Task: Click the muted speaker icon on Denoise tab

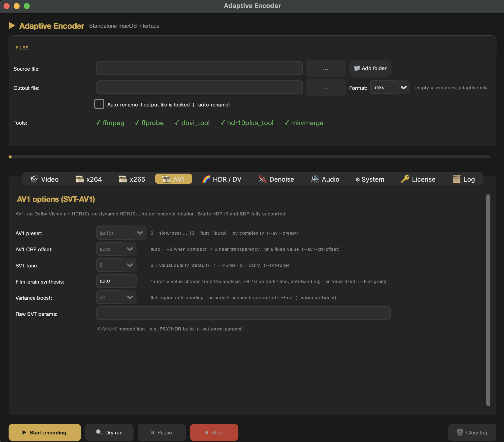Action: [263, 179]
